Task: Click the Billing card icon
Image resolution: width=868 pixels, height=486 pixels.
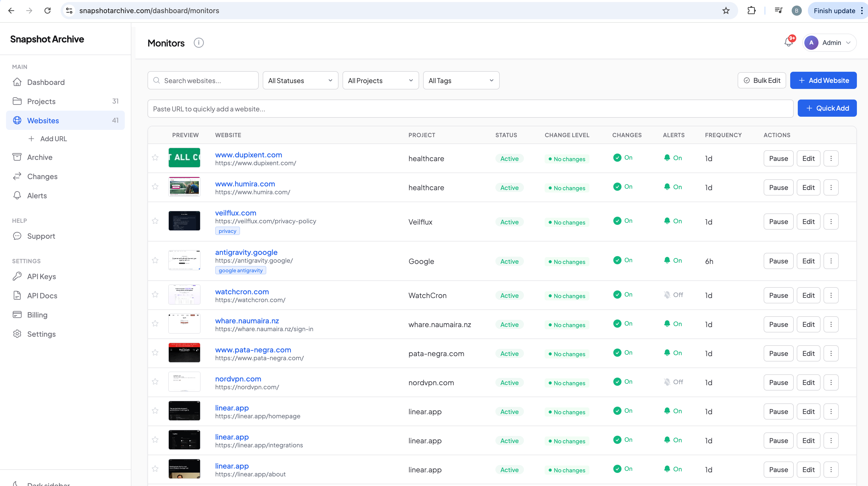Action: pos(17,314)
